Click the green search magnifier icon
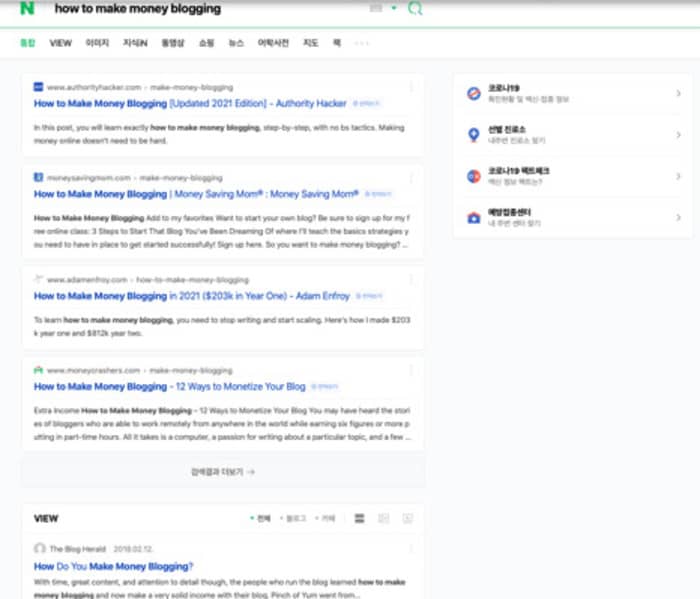Screen dimensions: 700x599 pos(416,9)
